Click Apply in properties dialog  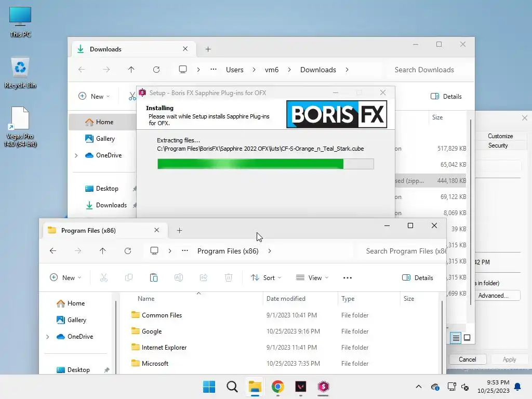(509, 360)
